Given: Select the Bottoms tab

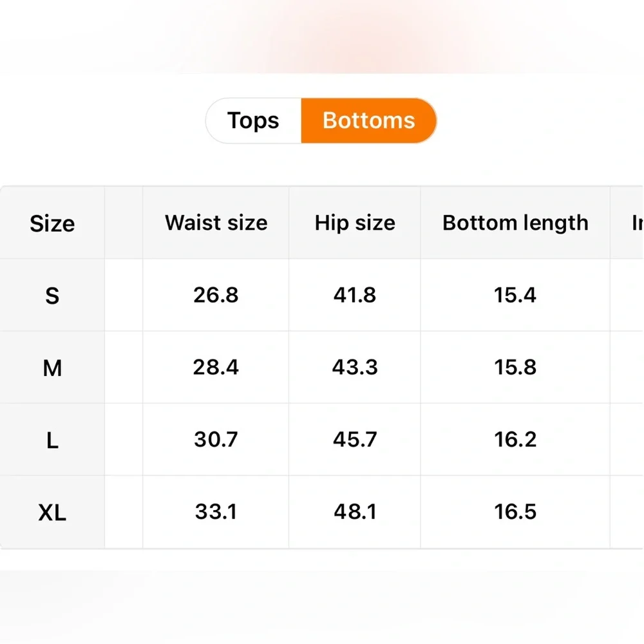Looking at the screenshot, I should pyautogui.click(x=368, y=120).
